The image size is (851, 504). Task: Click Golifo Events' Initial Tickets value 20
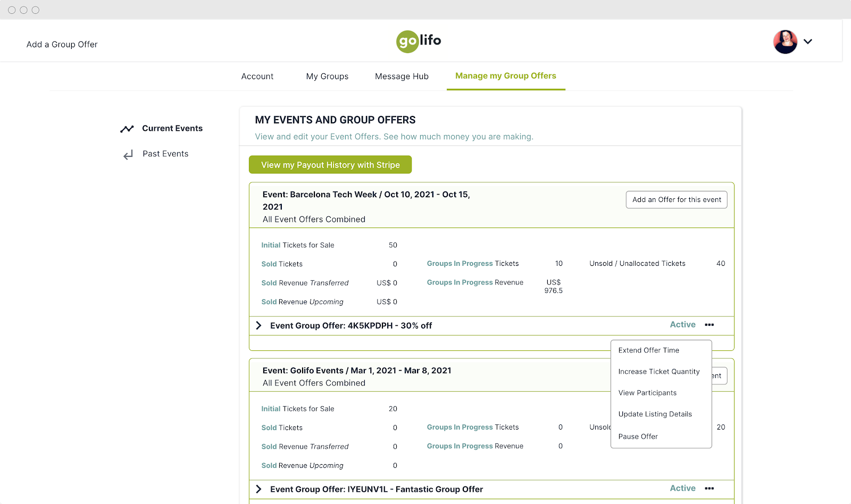[393, 409]
